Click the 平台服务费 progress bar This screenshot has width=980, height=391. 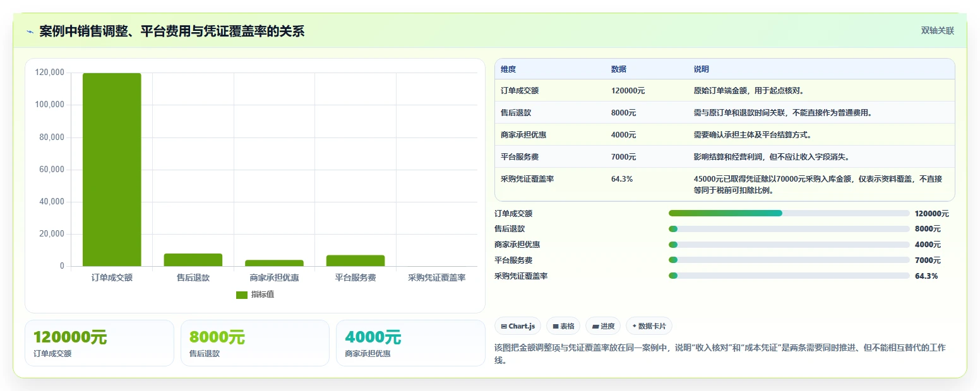pos(789,260)
